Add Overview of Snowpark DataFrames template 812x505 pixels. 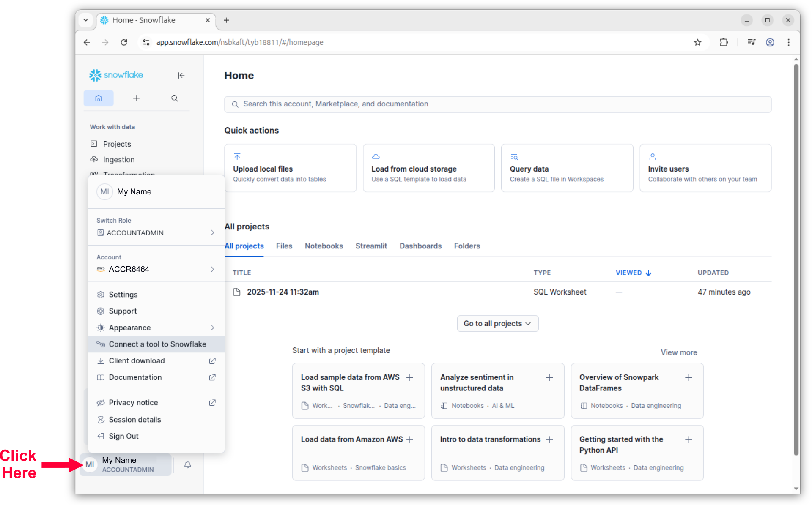click(688, 377)
